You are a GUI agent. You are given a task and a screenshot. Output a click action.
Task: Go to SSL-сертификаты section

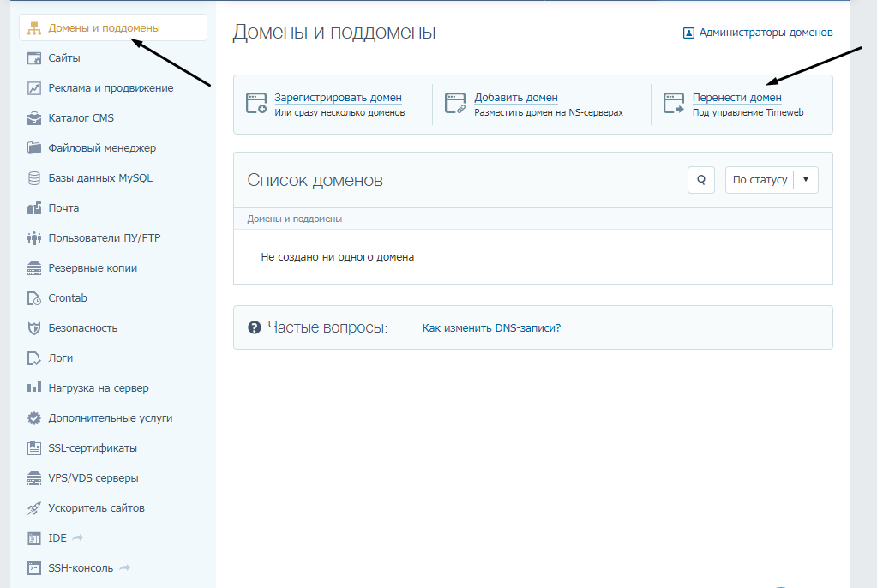point(90,447)
